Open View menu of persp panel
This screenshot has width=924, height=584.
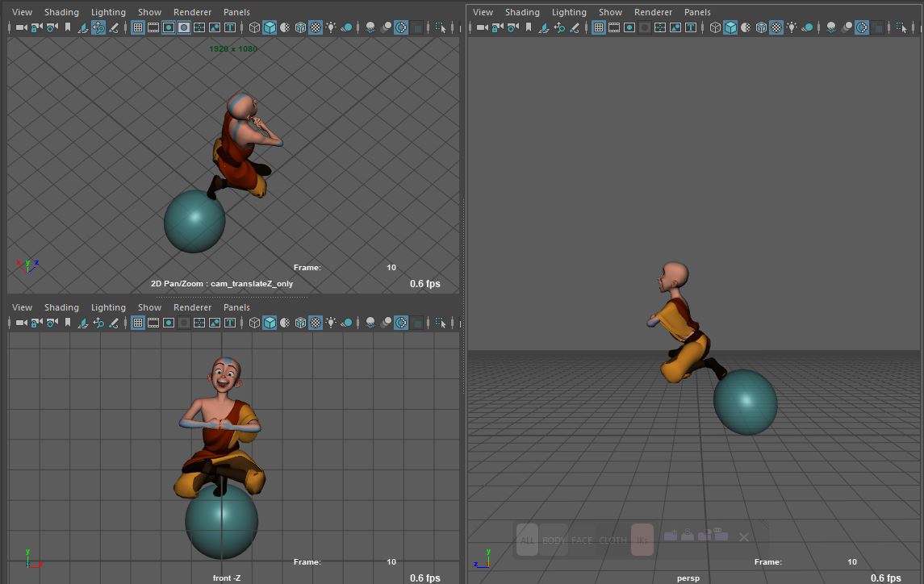483,12
